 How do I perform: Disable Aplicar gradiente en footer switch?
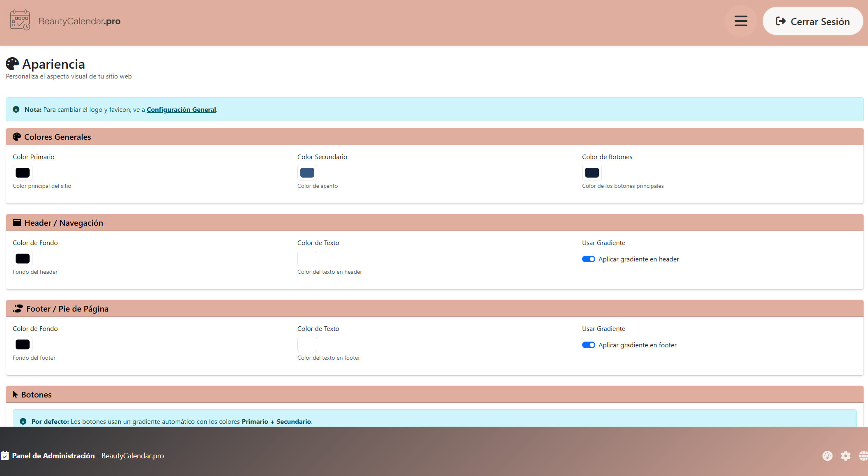[x=588, y=345]
